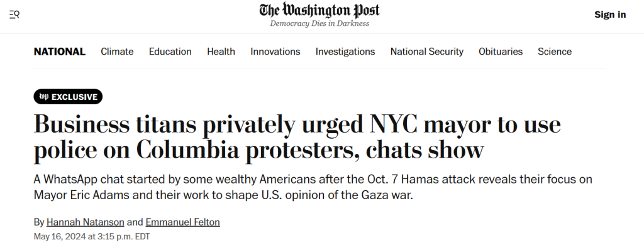
Task: Click the WP Exclusive badge
Action: point(68,97)
